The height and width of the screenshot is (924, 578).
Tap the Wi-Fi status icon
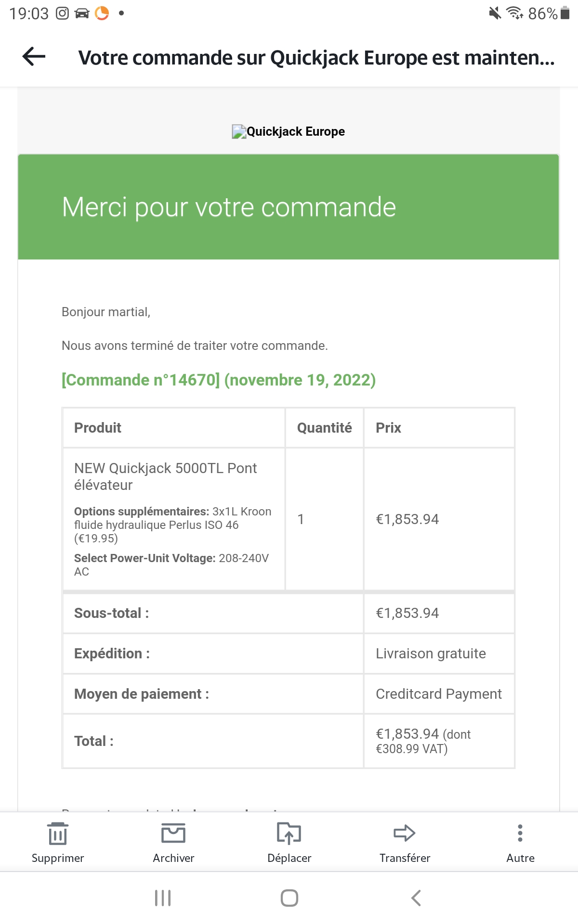click(515, 13)
